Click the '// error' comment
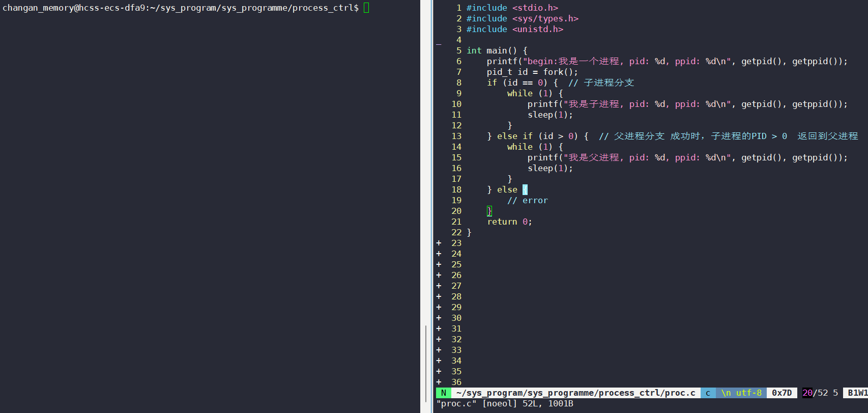This screenshot has width=868, height=413. point(528,200)
